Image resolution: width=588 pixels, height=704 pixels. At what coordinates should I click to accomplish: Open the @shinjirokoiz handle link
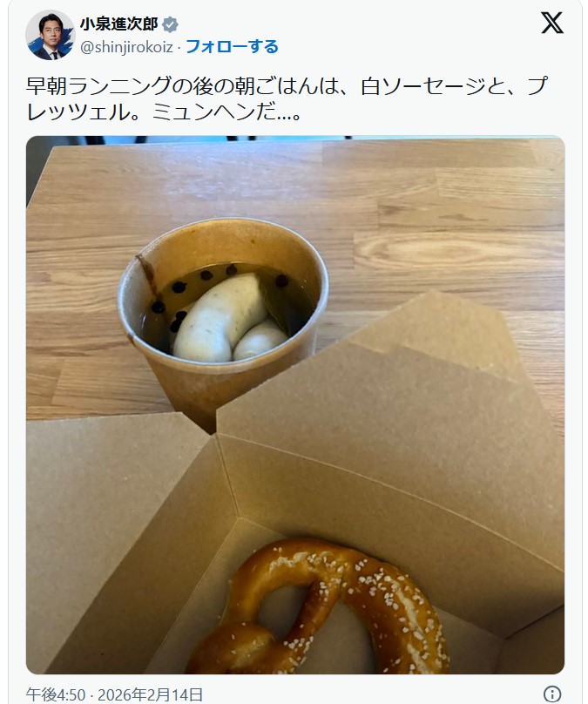point(126,47)
